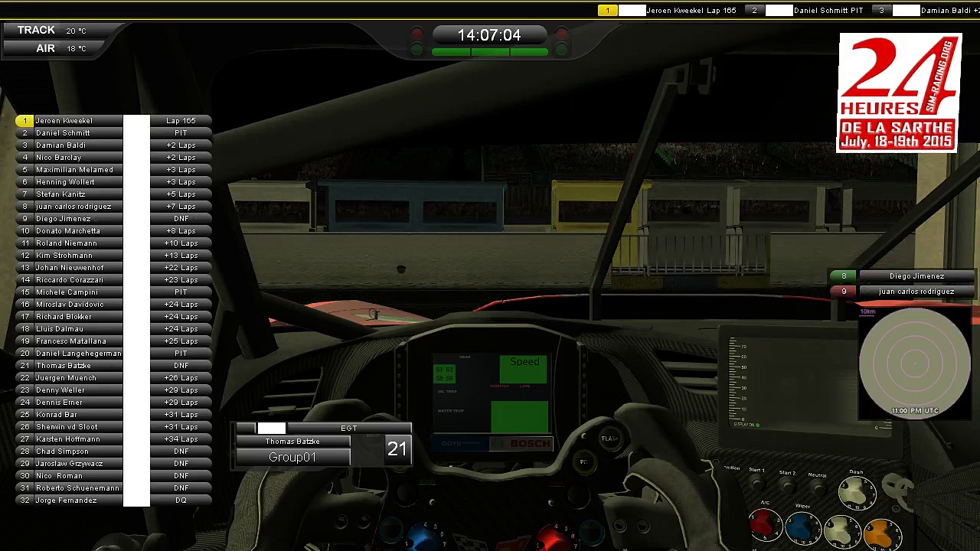Select Daniel Schmitt row in leaderboard
The image size is (980, 551).
63,133
